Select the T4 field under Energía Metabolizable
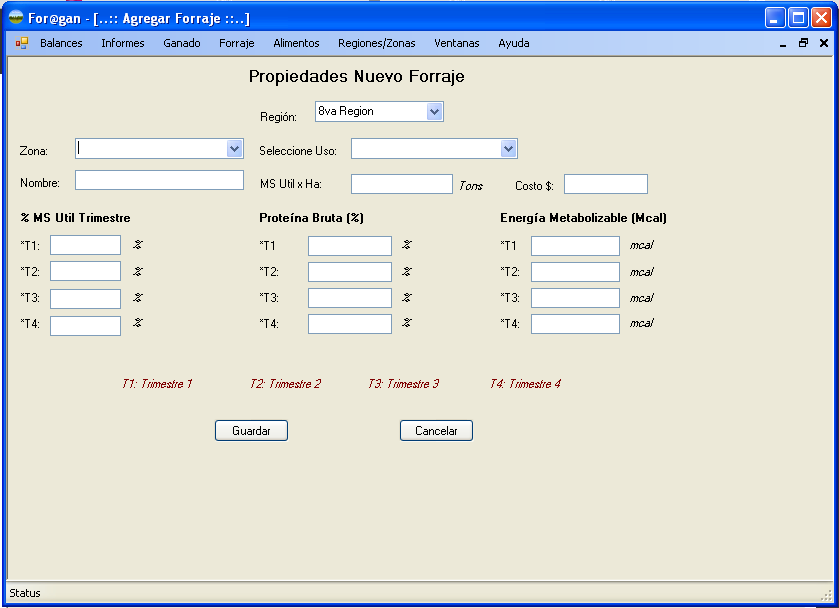This screenshot has height=608, width=839. [575, 324]
